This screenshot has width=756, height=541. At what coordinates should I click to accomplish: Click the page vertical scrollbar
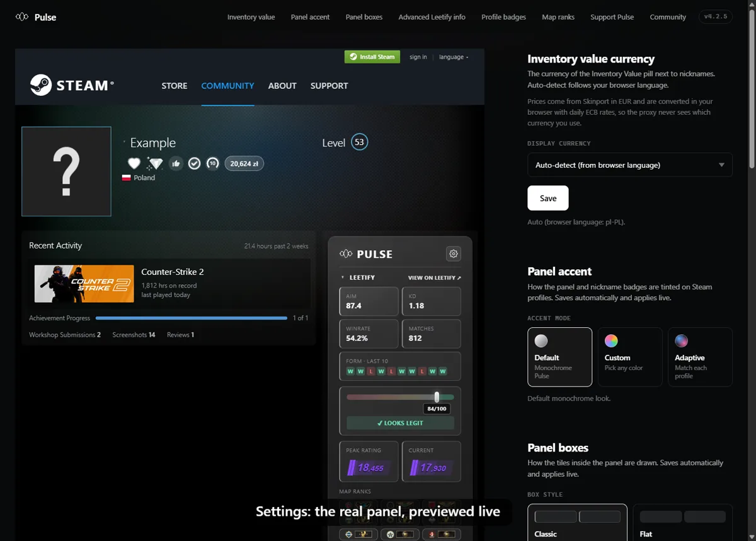(752, 88)
